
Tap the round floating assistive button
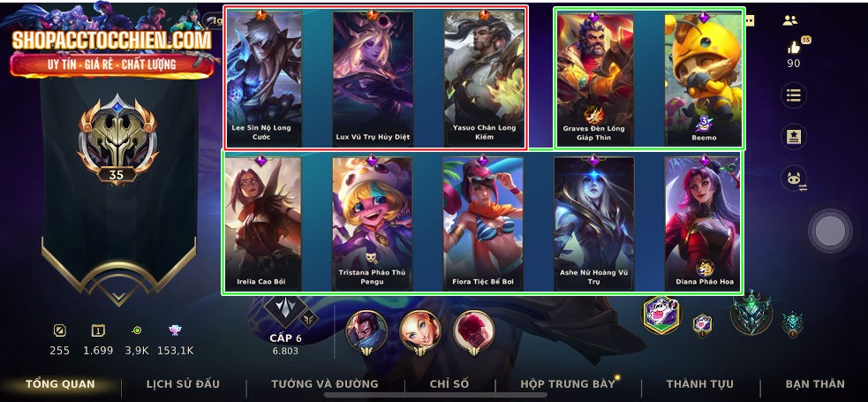[830, 231]
